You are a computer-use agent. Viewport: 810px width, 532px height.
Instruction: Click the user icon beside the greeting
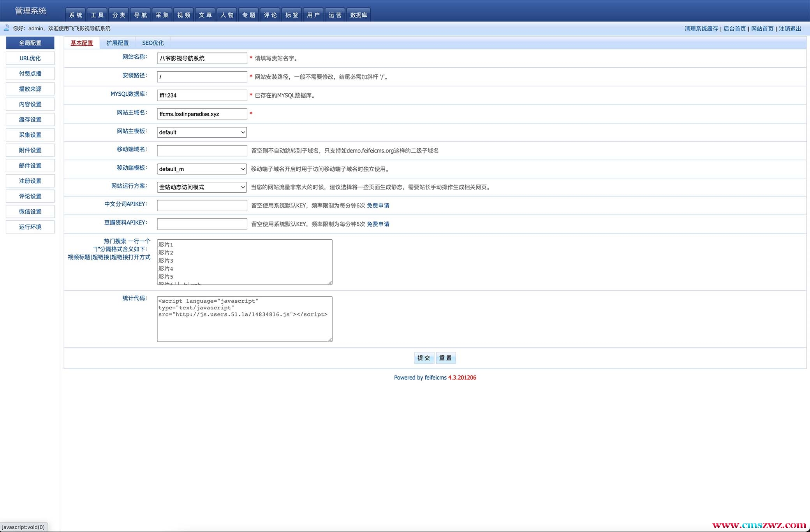click(6, 28)
